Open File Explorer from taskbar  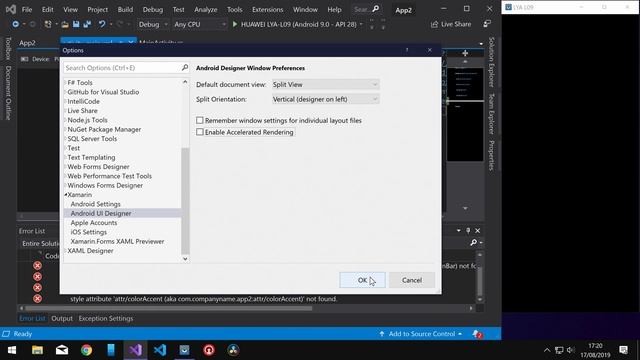[38, 350]
